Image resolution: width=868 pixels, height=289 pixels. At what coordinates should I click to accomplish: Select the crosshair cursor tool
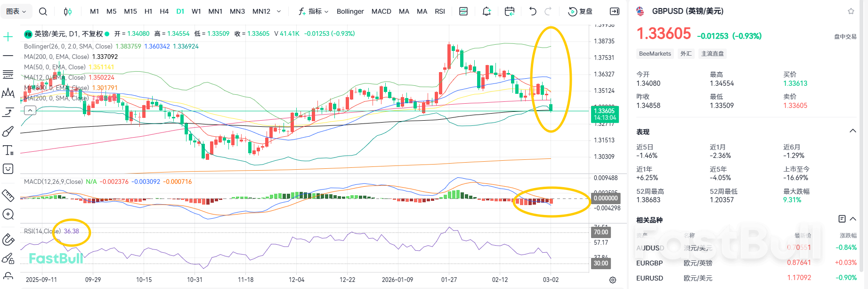pos(8,37)
